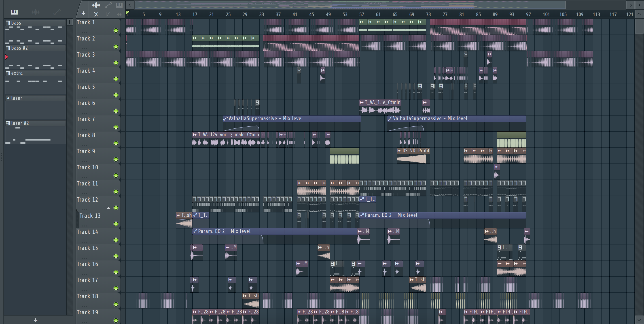Switch picker panel to automation clips tab
644x324 pixels.
coord(57,12)
